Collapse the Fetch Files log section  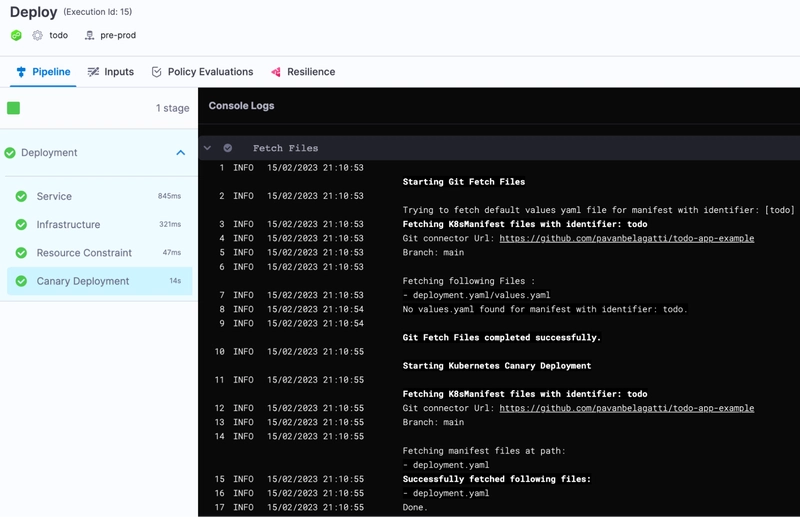[x=207, y=148]
